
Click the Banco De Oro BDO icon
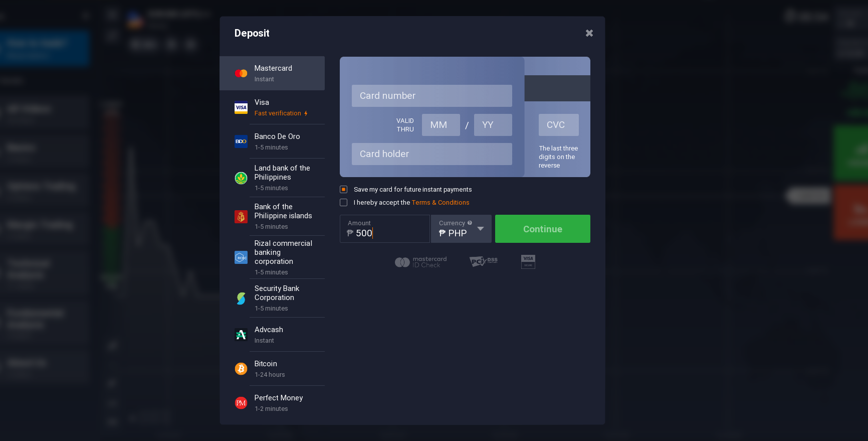click(241, 141)
